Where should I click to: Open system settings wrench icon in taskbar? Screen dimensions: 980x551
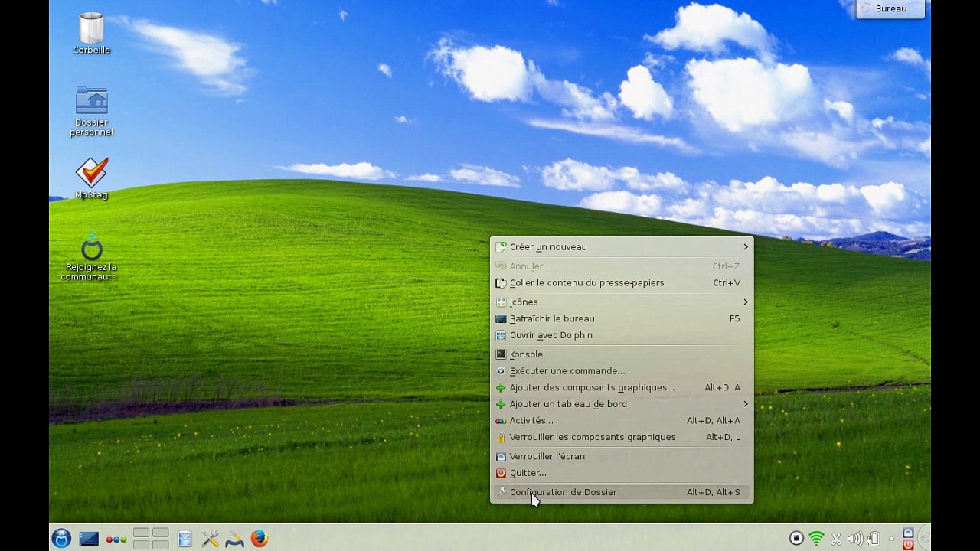pos(210,539)
